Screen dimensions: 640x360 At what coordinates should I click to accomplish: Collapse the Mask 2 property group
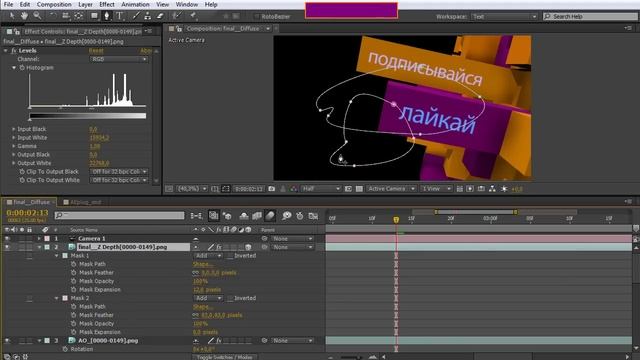click(56, 298)
